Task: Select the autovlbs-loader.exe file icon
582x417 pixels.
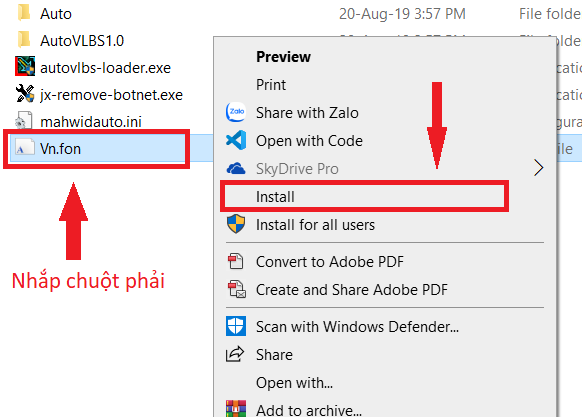Action: tap(25, 66)
